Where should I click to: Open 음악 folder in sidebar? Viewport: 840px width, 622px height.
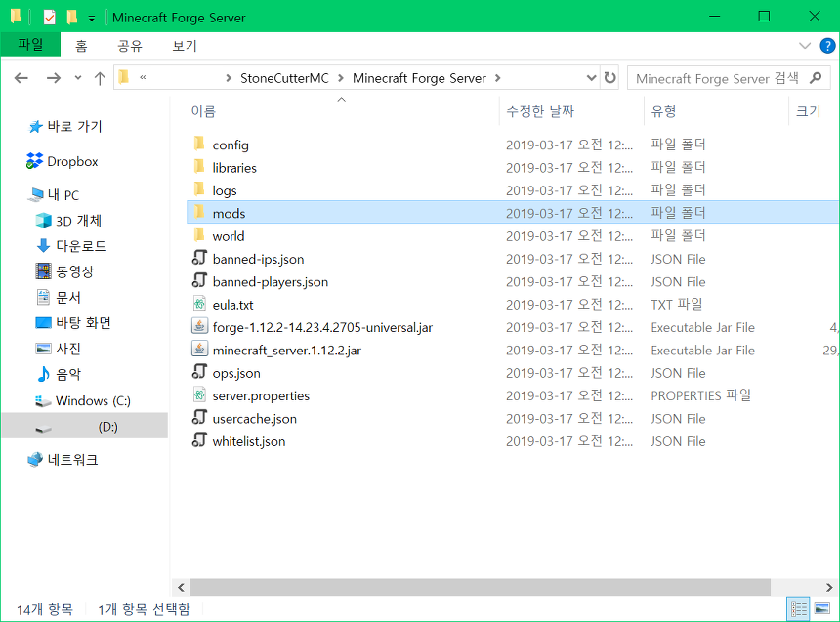tap(59, 375)
